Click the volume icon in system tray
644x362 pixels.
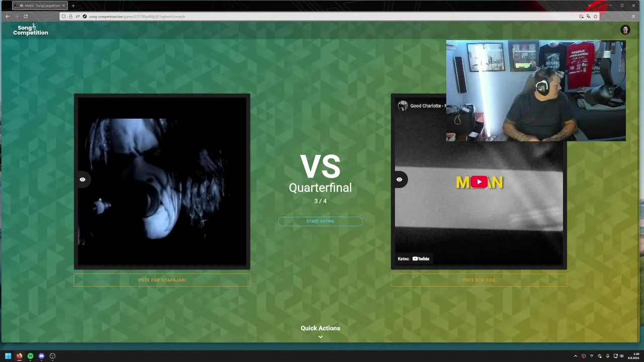[x=622, y=356]
